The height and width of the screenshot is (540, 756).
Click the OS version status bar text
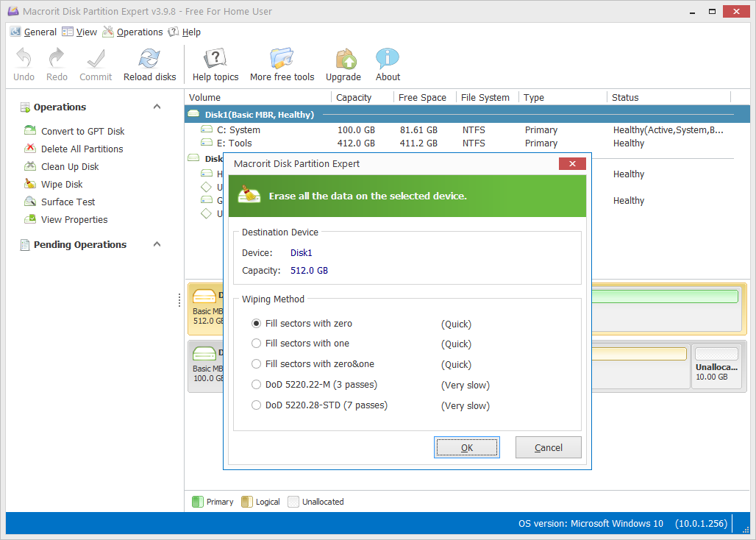(x=591, y=524)
